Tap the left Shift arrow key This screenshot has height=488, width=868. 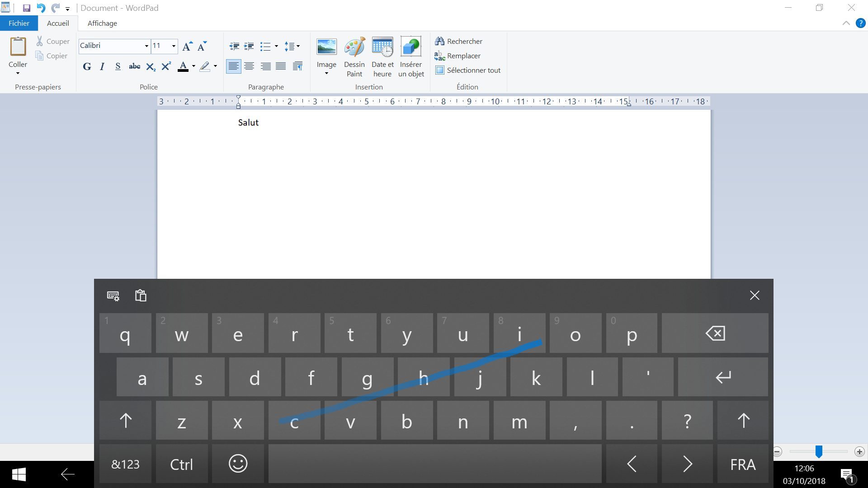(x=126, y=420)
